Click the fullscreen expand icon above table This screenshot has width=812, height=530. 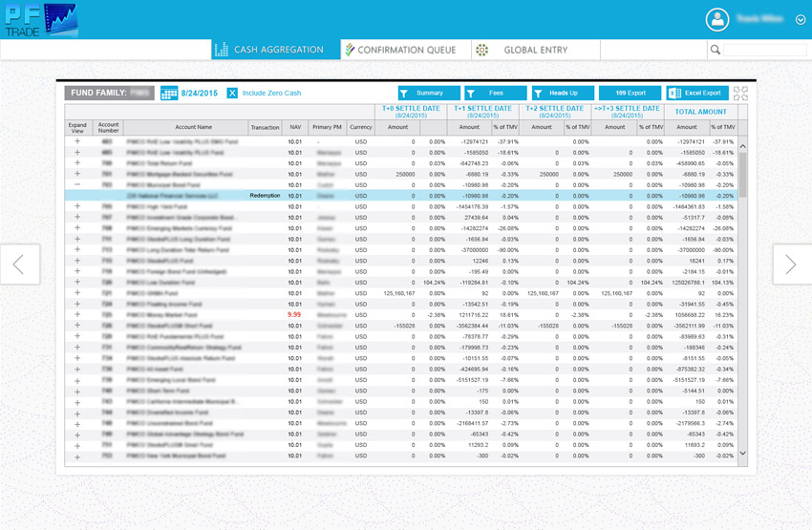pos(740,94)
